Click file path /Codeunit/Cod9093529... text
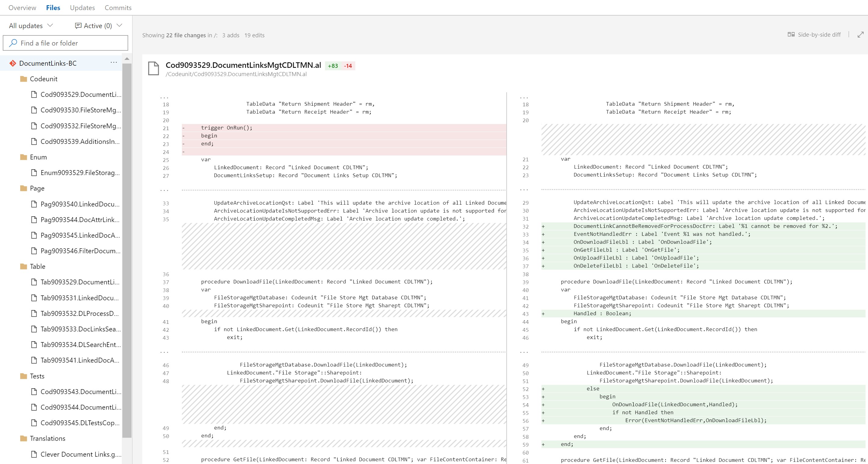 coord(236,74)
